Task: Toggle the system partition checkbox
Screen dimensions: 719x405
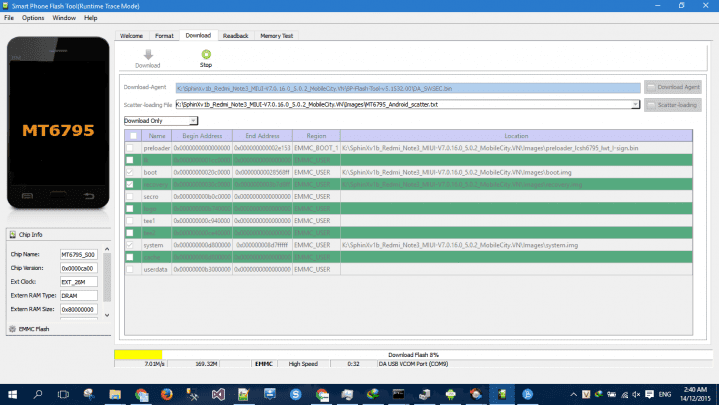Action: 130,245
